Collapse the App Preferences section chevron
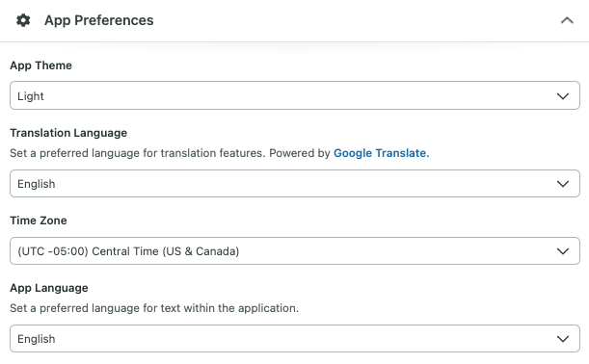589x364 pixels. [567, 20]
